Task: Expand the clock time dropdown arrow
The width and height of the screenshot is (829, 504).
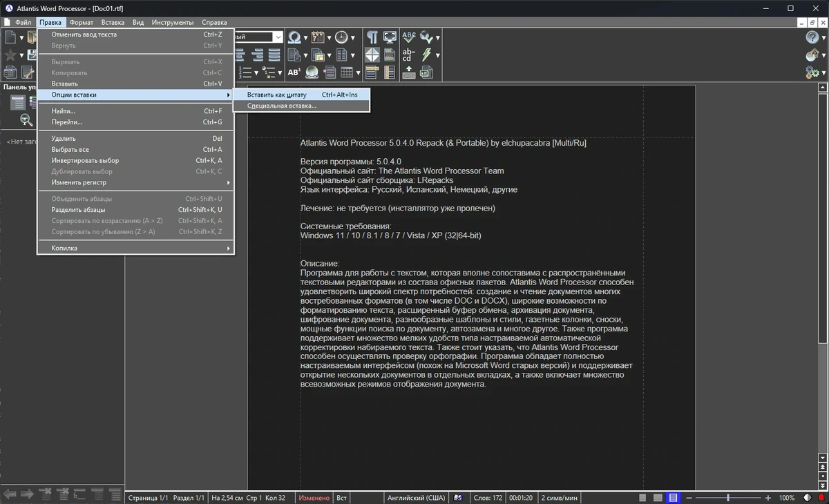Action: click(x=353, y=38)
